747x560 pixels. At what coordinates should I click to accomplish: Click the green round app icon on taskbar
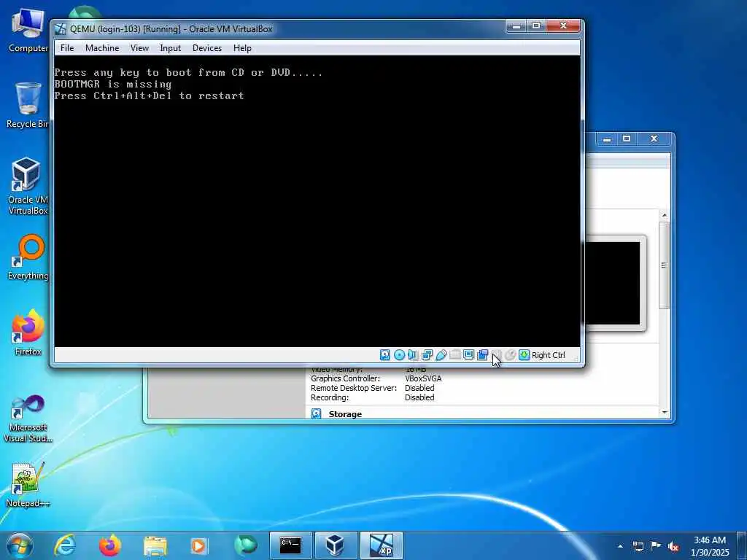click(245, 545)
